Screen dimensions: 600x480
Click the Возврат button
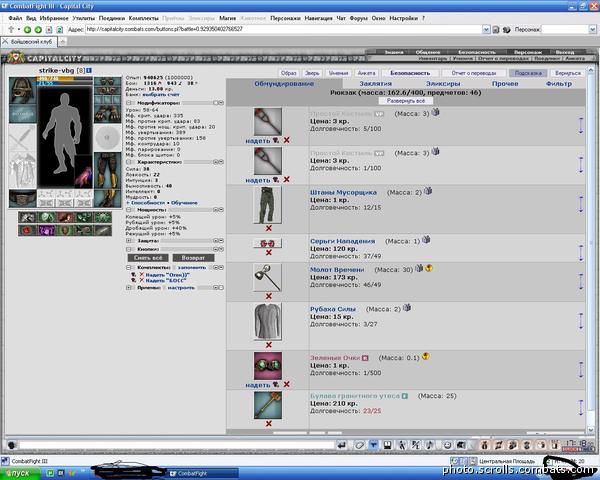click(x=193, y=258)
